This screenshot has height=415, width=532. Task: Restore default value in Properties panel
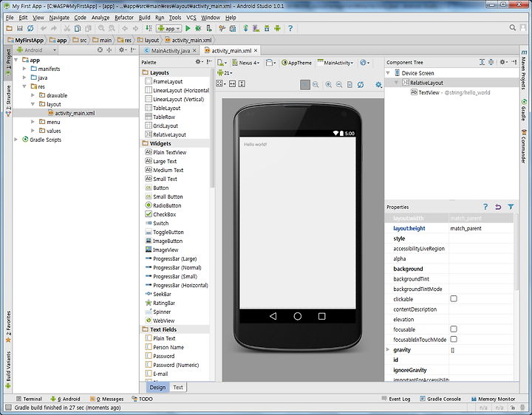point(498,207)
